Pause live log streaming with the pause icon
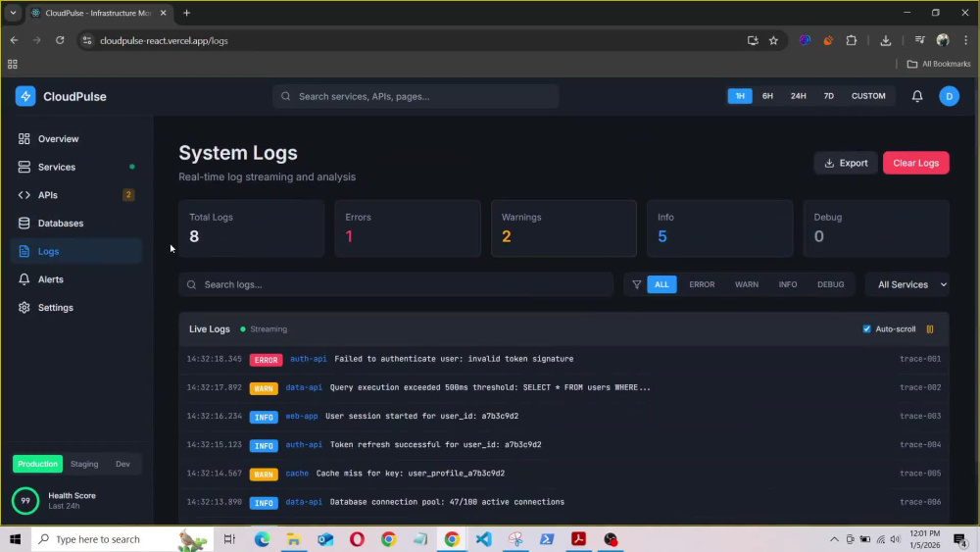 coord(930,328)
